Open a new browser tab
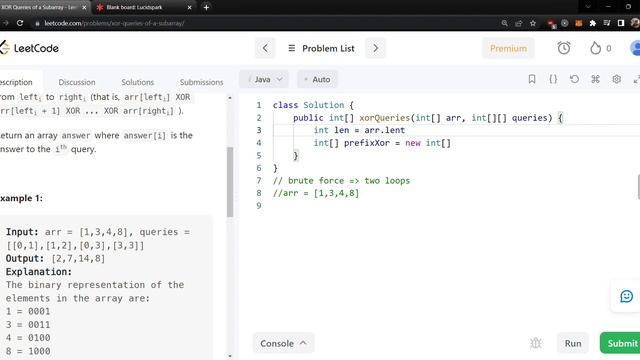 coord(206,7)
